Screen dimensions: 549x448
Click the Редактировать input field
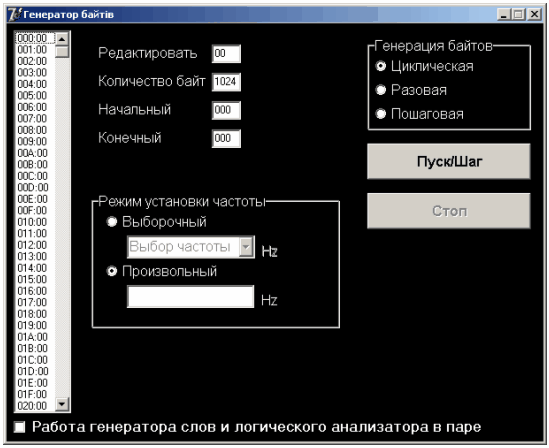coord(226,54)
